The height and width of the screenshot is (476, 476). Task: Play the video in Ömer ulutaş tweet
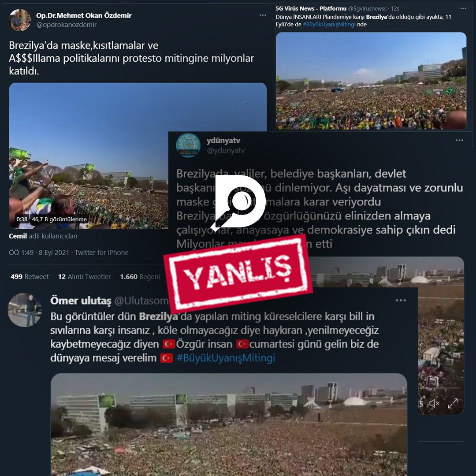click(x=229, y=424)
